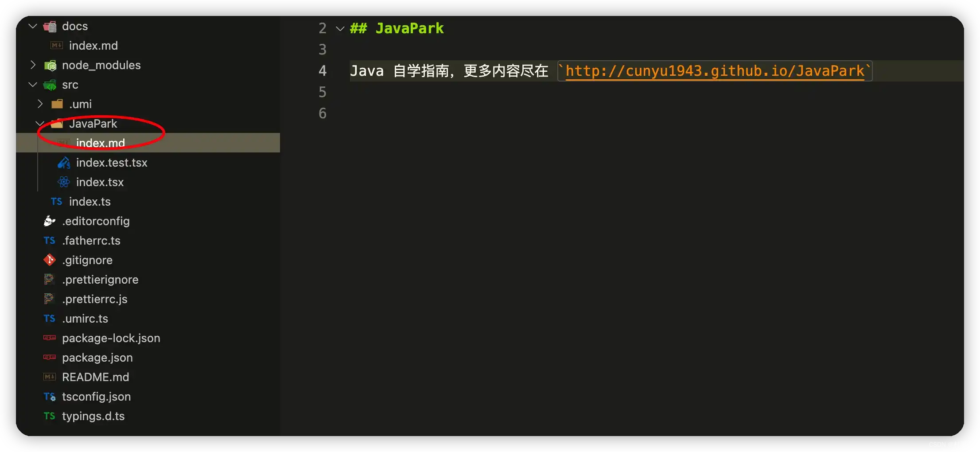Viewport: 980px width, 452px height.
Task: Click the markdown icon beside README.md
Action: point(49,377)
